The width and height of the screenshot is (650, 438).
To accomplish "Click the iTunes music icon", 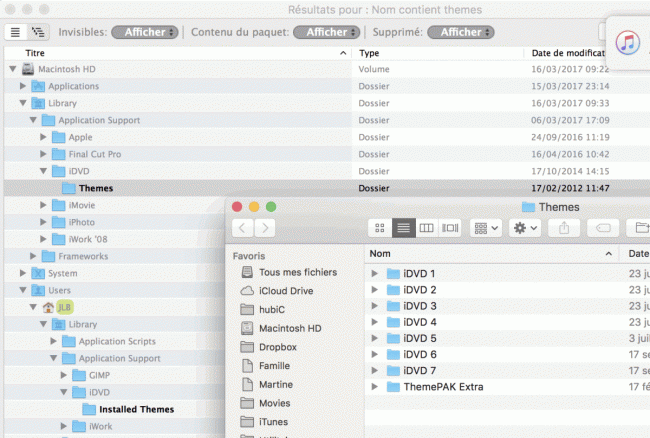I will point(627,43).
